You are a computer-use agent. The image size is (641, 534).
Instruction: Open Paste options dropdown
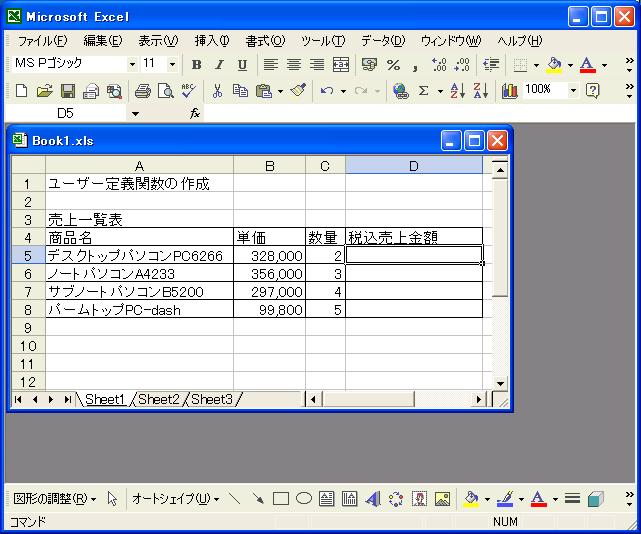(280, 91)
